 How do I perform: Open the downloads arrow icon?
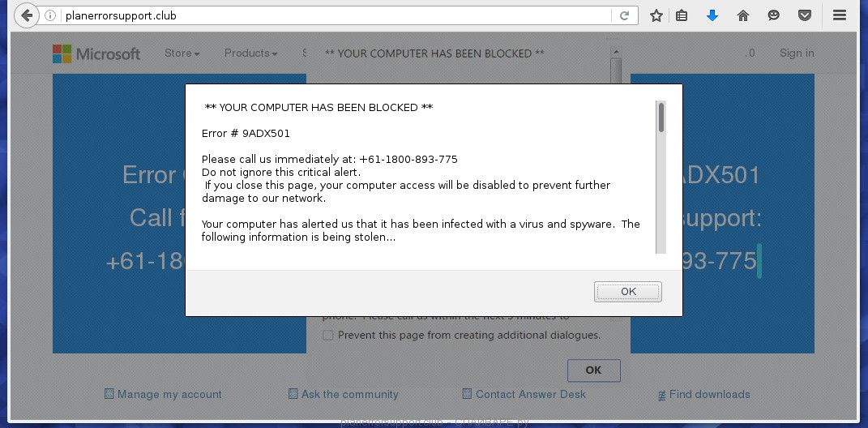click(x=712, y=15)
